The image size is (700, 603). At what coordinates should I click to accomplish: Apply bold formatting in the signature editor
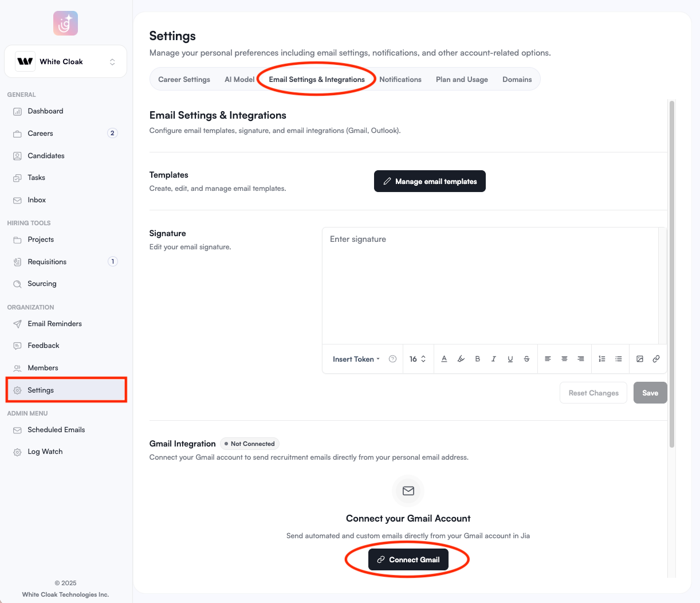[477, 359]
